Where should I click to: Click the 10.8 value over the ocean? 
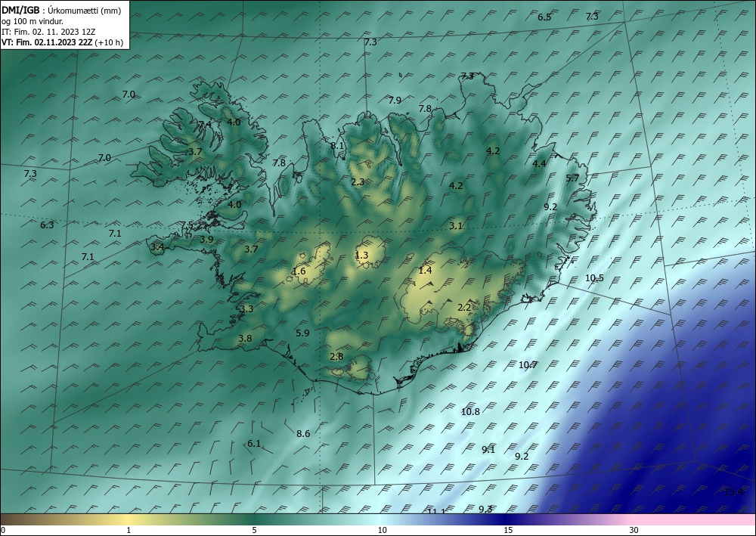click(x=470, y=412)
